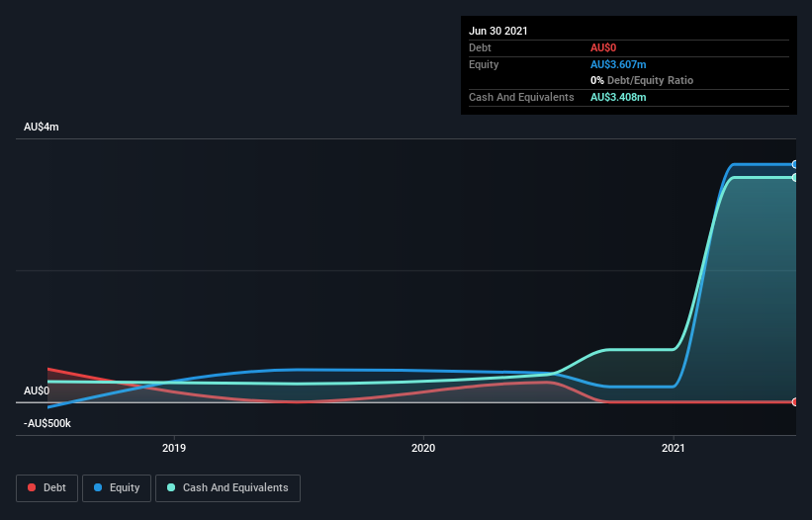Select the Equity endpoint marker on chart
Image resolution: width=812 pixels, height=520 pixels.
pyautogui.click(x=794, y=164)
